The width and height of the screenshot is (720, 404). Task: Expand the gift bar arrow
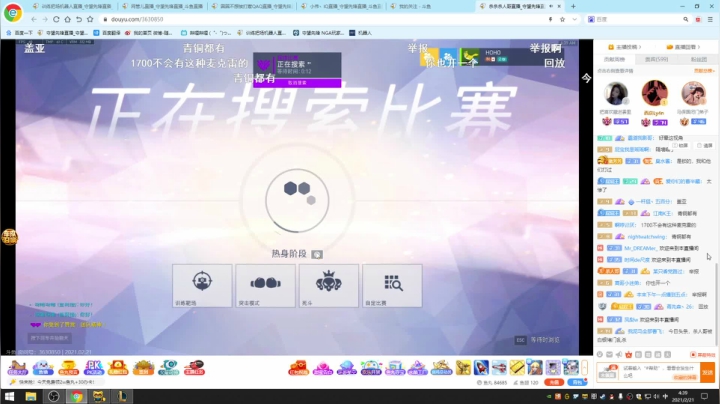click(x=585, y=368)
